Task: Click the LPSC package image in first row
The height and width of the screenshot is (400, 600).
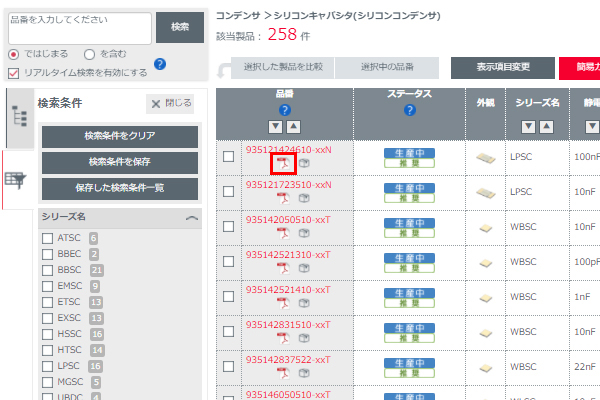Action: (x=486, y=157)
